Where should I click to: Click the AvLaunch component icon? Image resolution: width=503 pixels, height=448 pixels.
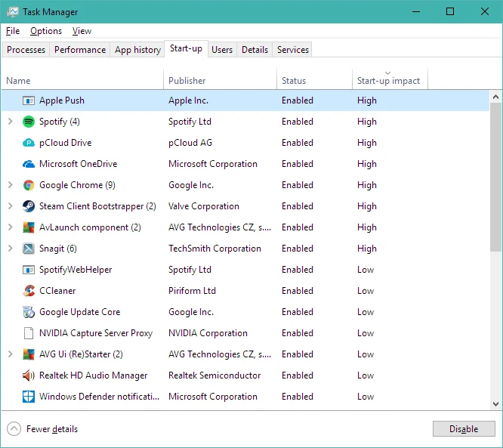coord(29,227)
